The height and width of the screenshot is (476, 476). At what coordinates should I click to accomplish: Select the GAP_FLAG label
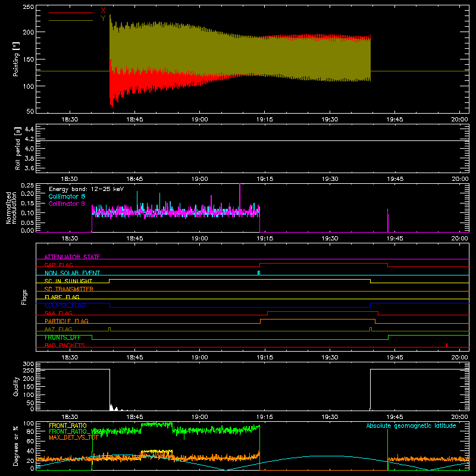point(58,265)
